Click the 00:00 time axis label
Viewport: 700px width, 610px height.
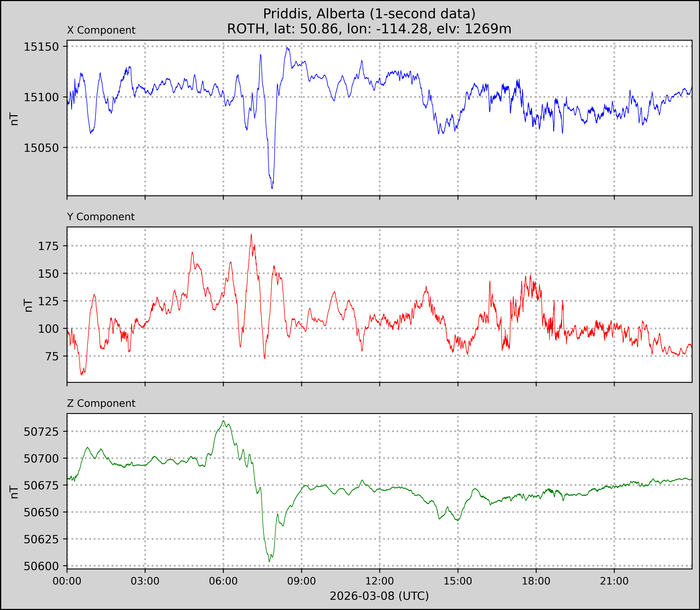coord(67,581)
